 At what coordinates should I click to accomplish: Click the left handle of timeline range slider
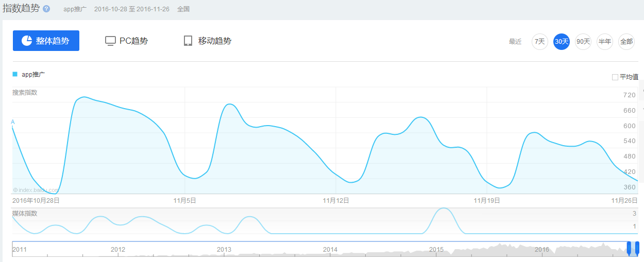point(629,248)
